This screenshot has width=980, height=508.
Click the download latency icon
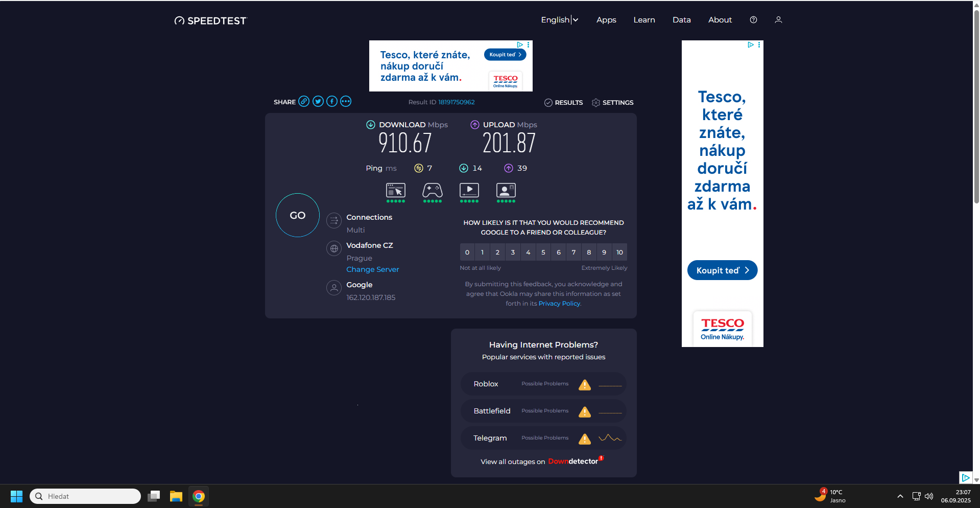tap(464, 168)
